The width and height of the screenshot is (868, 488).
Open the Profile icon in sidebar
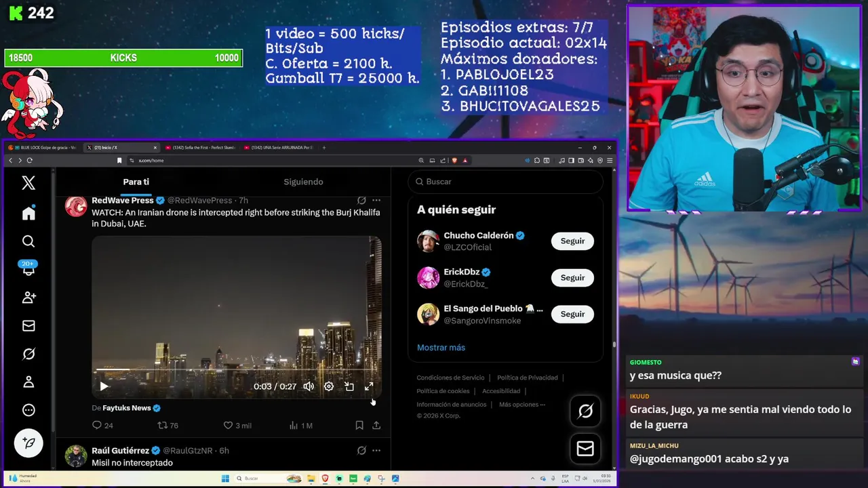(28, 382)
